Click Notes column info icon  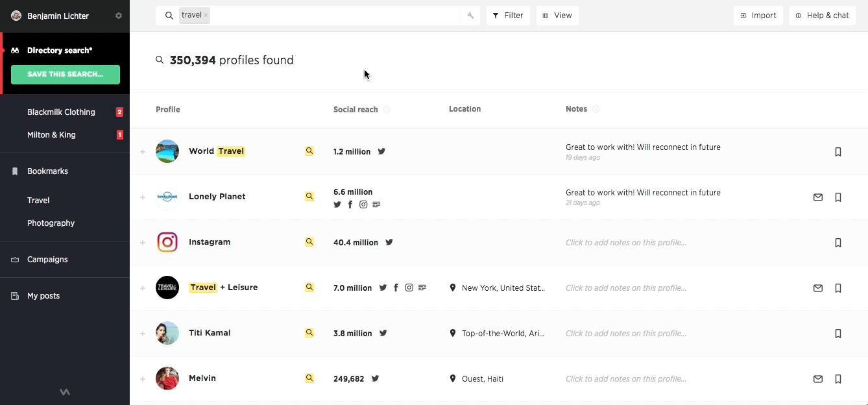pos(596,109)
